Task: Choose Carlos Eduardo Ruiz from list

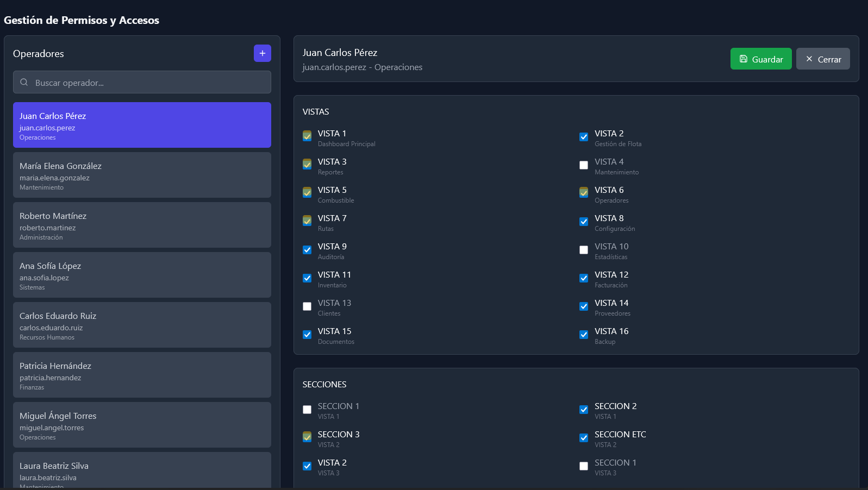Action: point(142,325)
